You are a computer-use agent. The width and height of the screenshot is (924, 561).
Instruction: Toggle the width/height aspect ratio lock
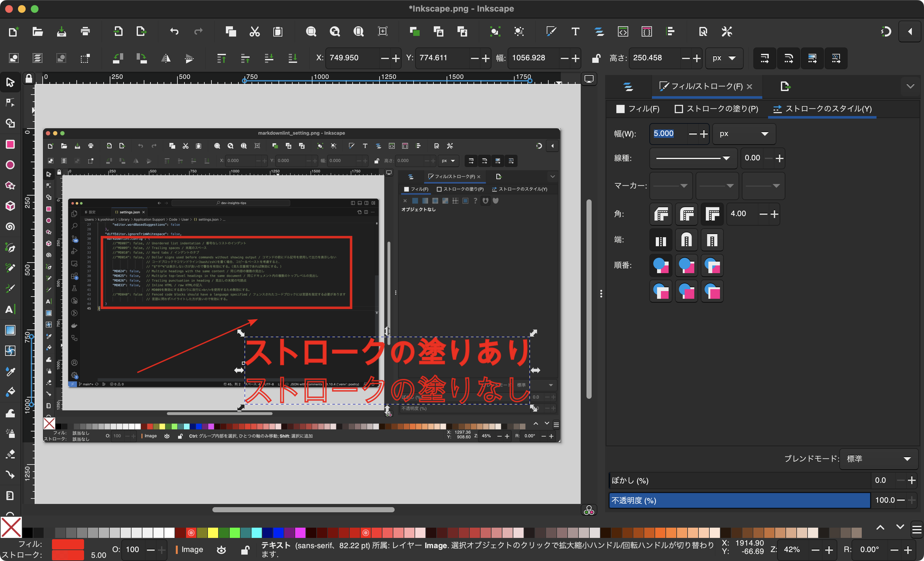[x=596, y=58]
